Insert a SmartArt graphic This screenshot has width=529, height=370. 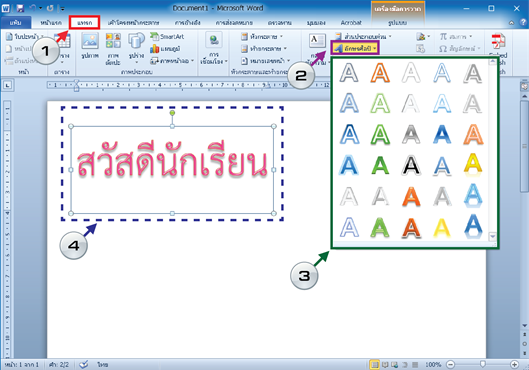coord(167,36)
